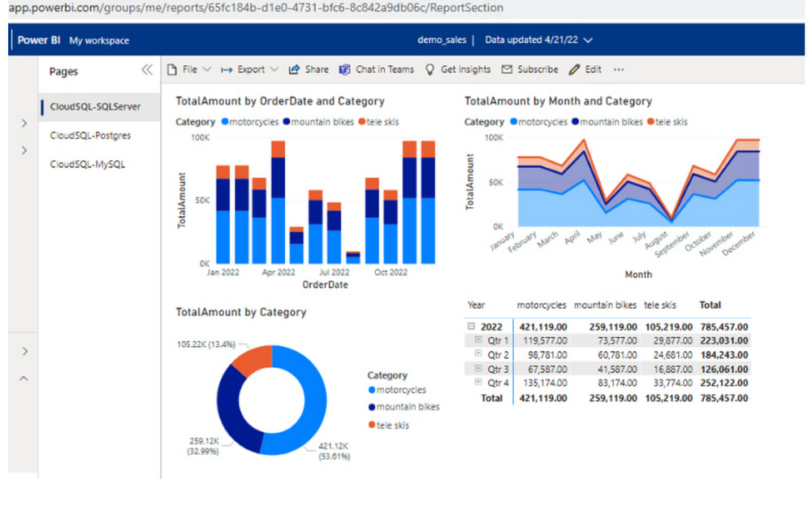
Task: Click the Export arrow icon
Action: tap(227, 70)
